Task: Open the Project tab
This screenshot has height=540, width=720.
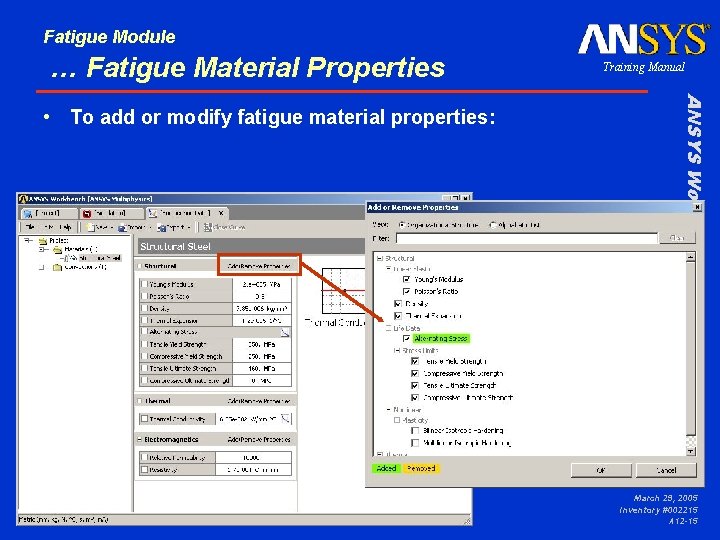Action: click(50, 214)
